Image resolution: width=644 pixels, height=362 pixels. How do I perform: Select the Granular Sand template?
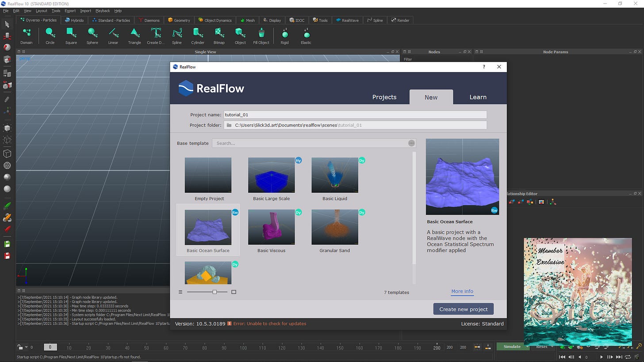[335, 231]
